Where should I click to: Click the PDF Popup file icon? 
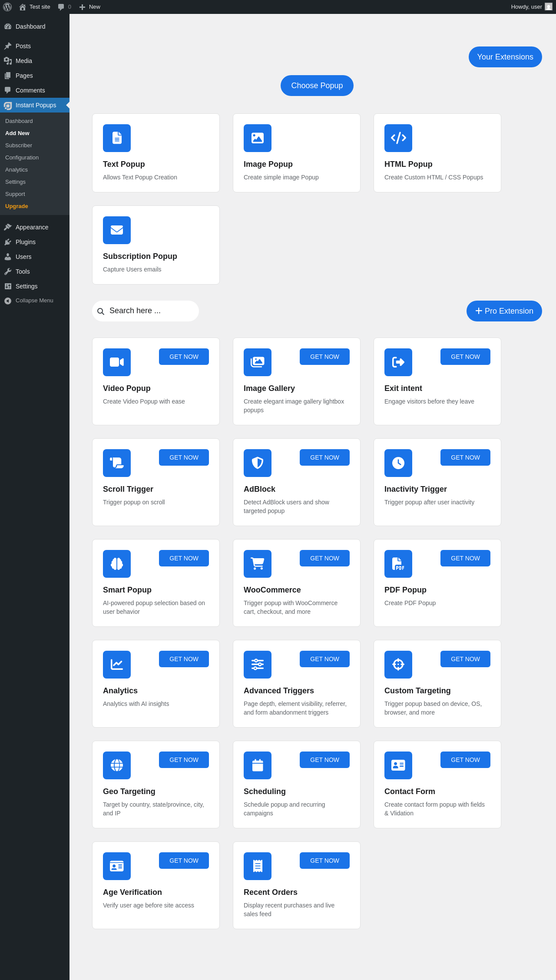pyautogui.click(x=398, y=564)
